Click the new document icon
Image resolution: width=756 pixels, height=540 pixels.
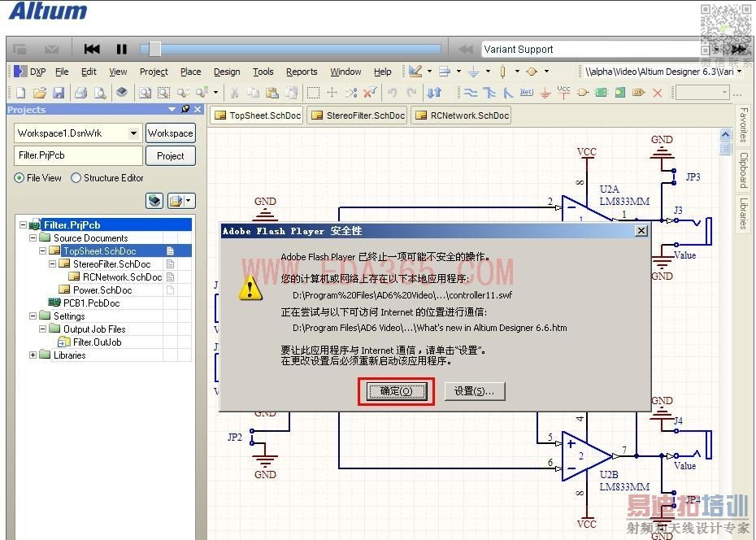[21, 93]
